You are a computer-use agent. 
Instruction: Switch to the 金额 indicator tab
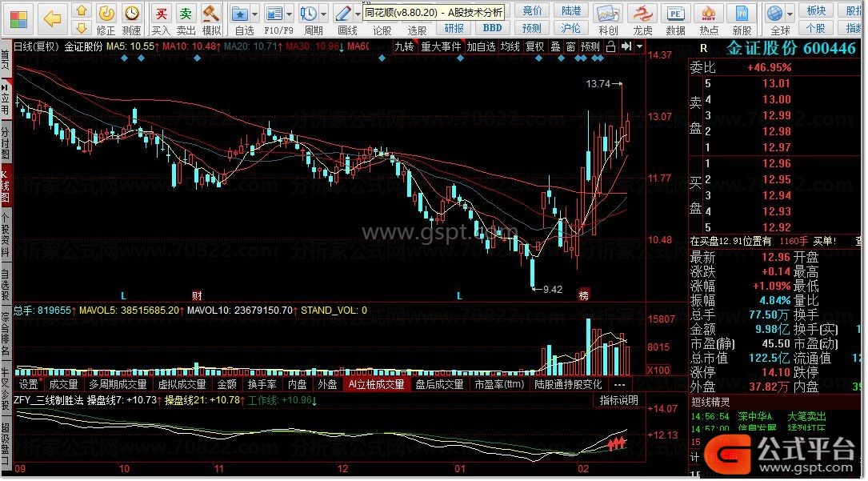[227, 384]
